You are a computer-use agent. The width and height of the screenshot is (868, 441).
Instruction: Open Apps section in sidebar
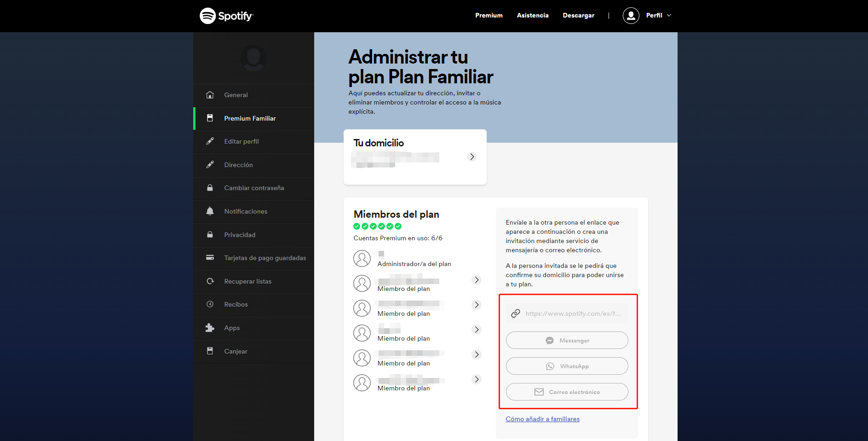(x=253, y=328)
